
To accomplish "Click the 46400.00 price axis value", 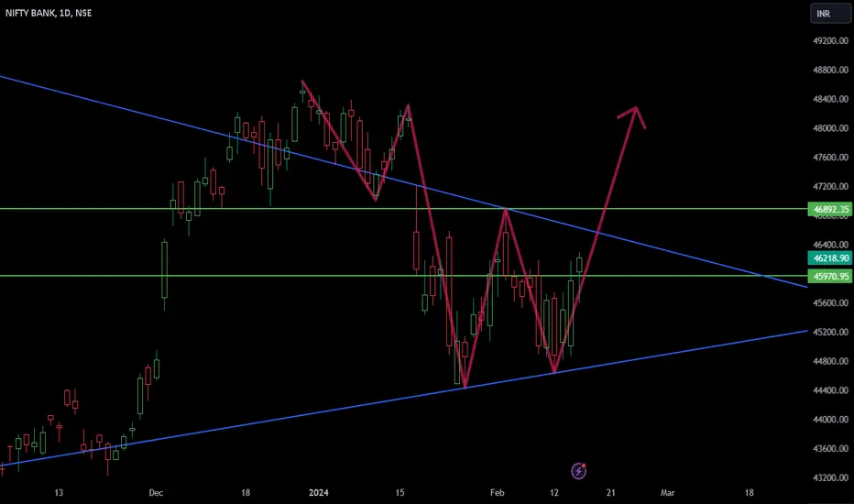I will pos(830,245).
